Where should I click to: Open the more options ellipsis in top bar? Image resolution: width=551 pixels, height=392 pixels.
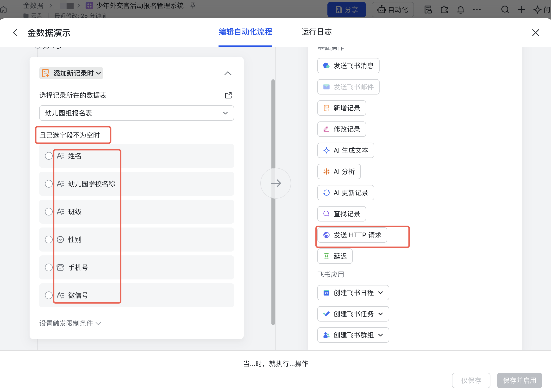[x=477, y=10]
